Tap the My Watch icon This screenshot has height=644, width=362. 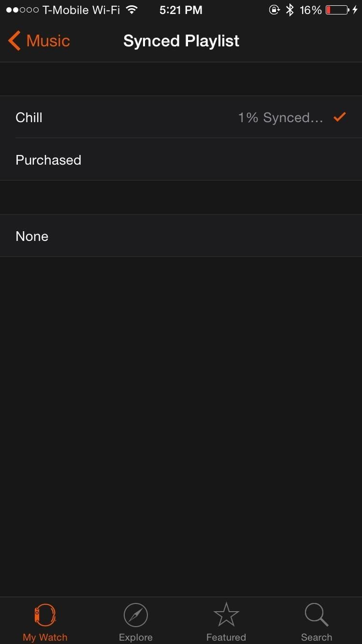pos(45,615)
